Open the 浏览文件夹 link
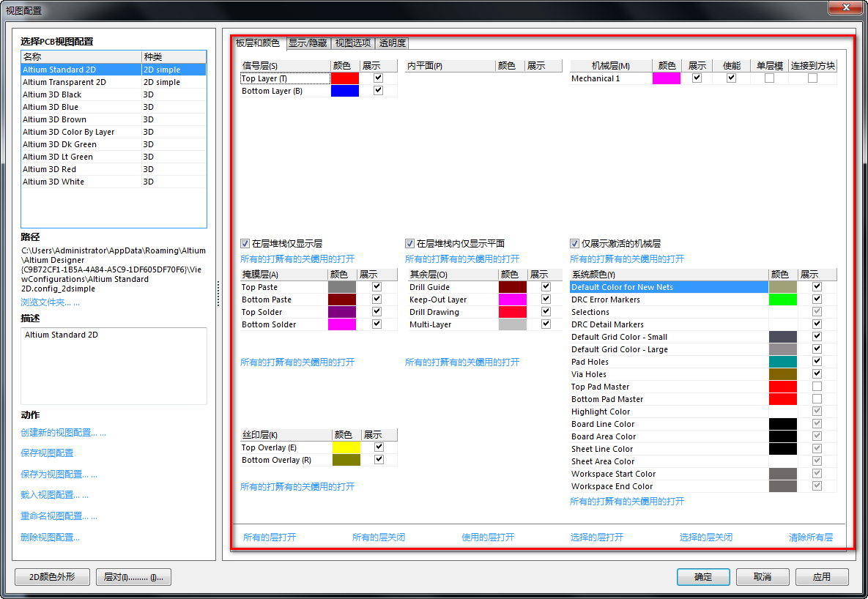Image resolution: width=868 pixels, height=599 pixels. (x=51, y=302)
